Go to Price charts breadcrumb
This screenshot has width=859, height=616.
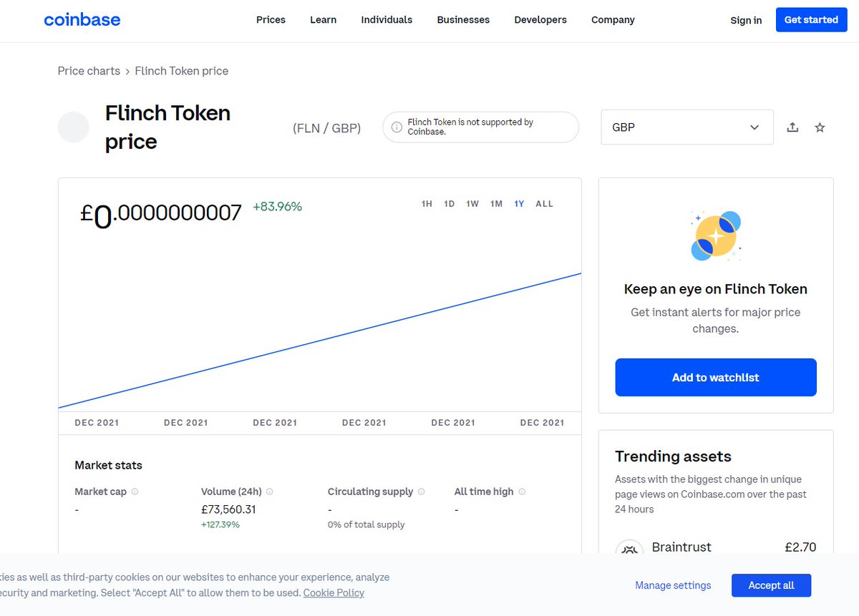(x=89, y=71)
